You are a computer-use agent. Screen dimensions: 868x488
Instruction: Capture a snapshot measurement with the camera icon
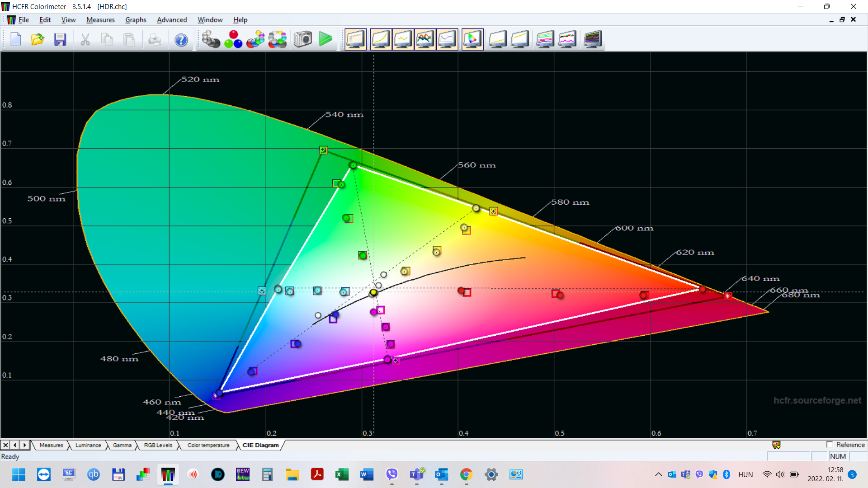point(303,39)
